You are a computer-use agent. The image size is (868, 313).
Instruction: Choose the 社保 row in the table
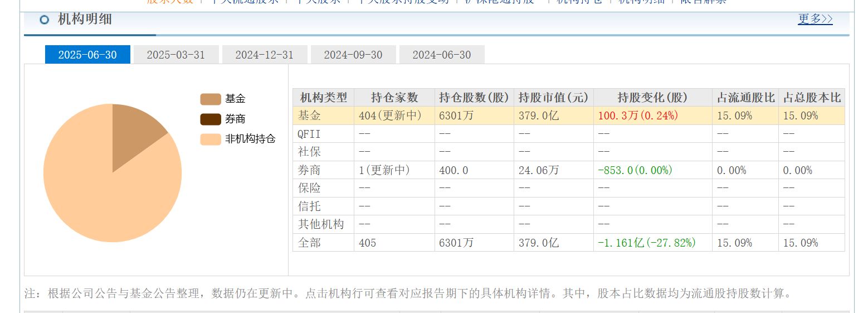310,152
